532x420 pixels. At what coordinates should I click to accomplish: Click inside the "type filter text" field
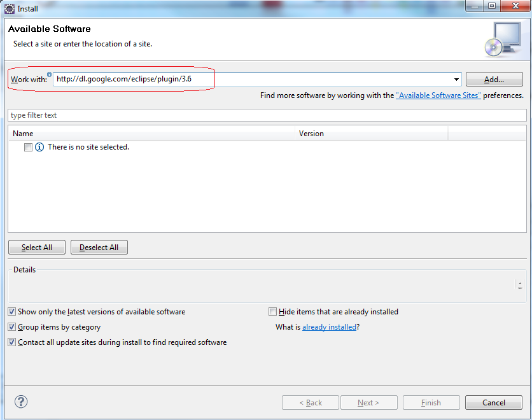point(127,115)
